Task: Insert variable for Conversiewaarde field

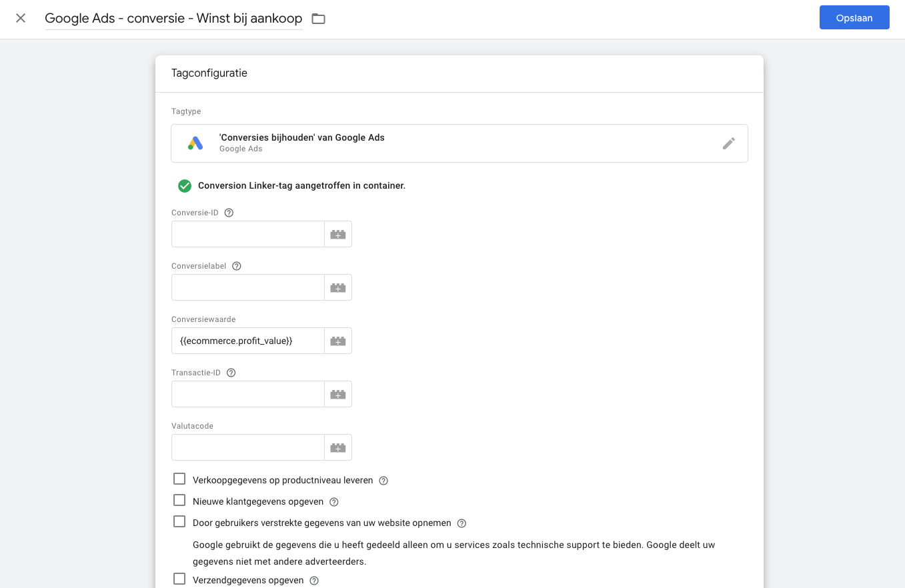Action: point(338,341)
